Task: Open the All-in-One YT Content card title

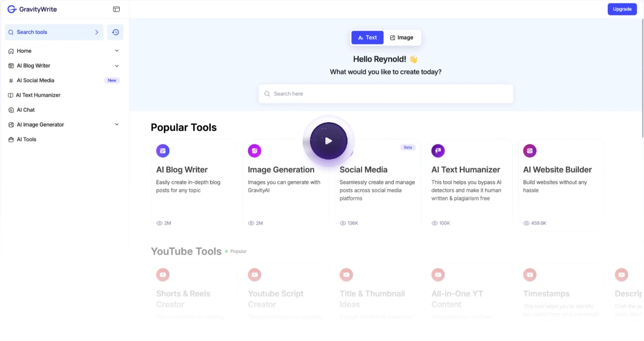Action: point(457,299)
